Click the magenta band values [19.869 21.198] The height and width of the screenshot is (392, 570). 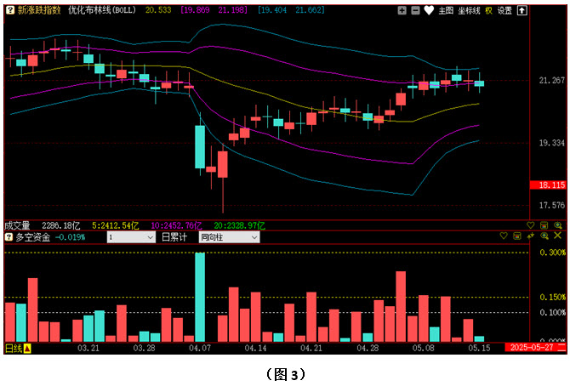coord(214,10)
